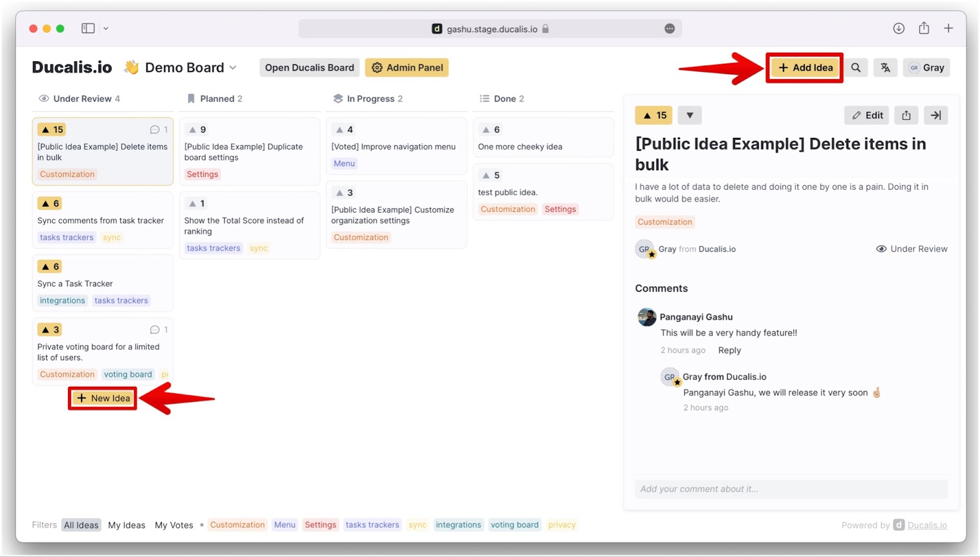Click Settings tag on test public idea card
The width and height of the screenshot is (980, 557).
click(x=560, y=209)
